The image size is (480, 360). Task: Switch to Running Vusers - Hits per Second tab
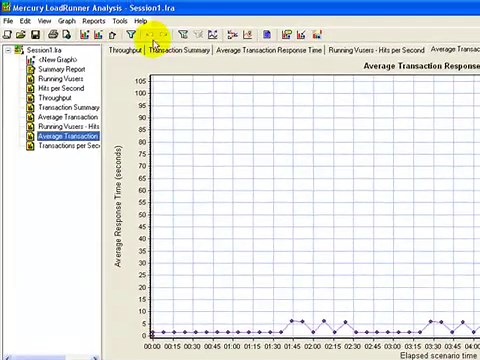pyautogui.click(x=376, y=50)
